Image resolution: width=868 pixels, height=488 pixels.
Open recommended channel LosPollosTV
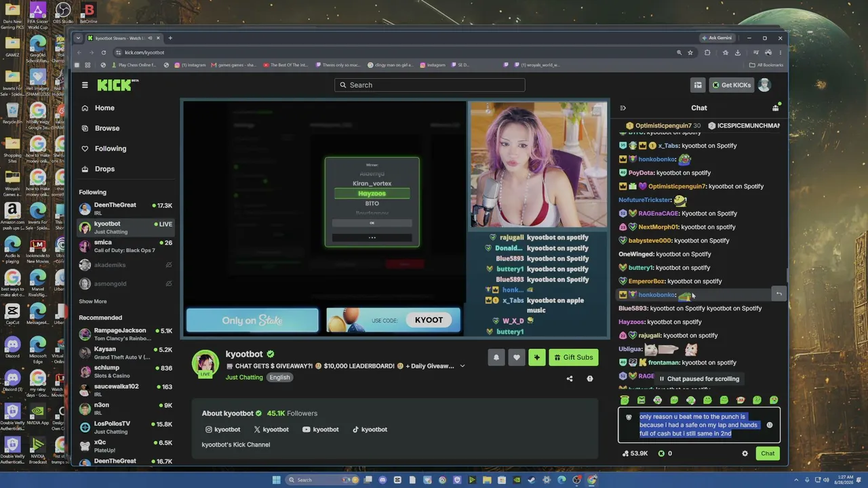[126, 427]
